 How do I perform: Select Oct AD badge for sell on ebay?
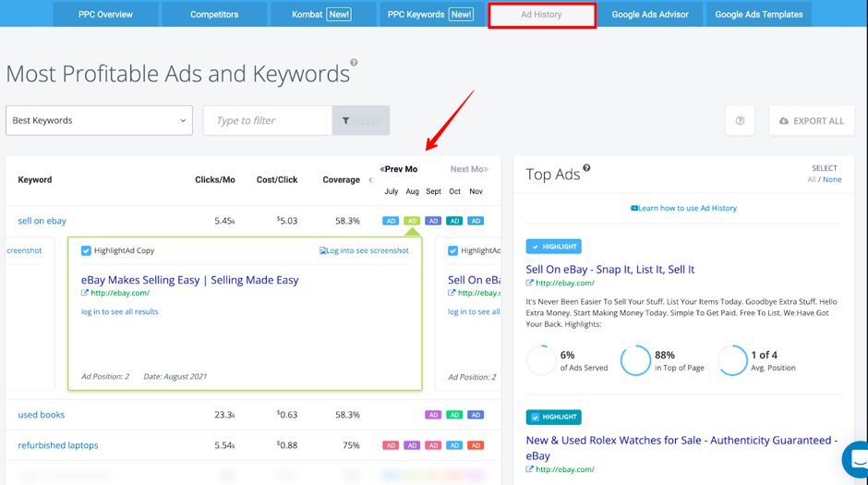coord(454,221)
